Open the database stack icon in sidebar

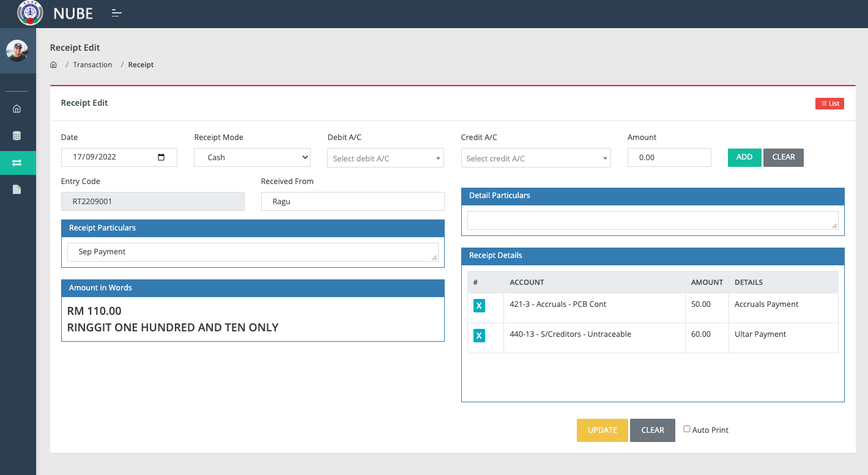(x=17, y=136)
